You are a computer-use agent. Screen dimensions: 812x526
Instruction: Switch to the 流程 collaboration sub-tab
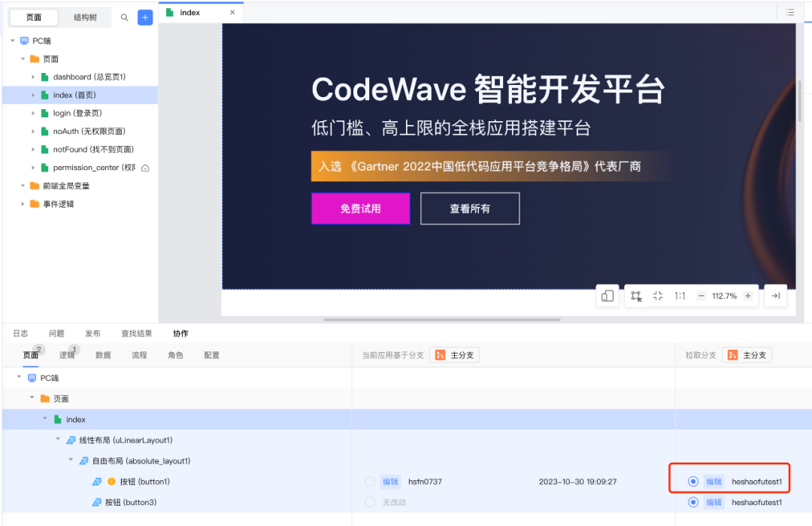tap(139, 355)
